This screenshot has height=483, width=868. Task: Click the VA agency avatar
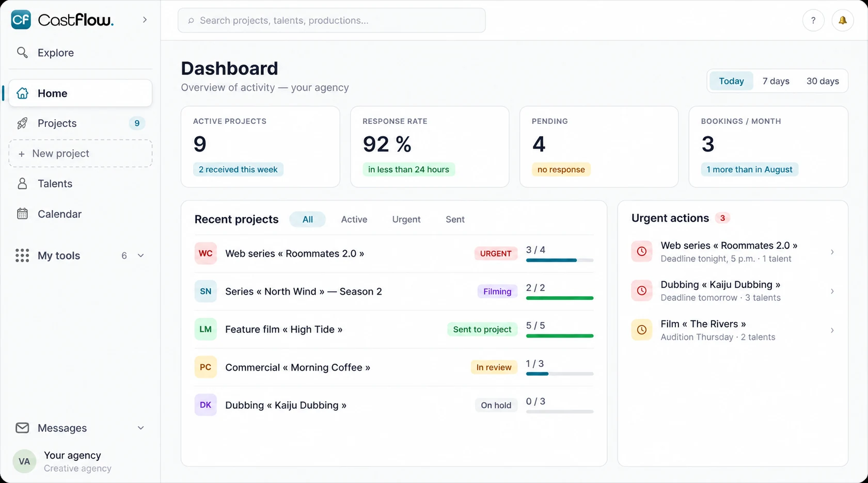click(24, 461)
